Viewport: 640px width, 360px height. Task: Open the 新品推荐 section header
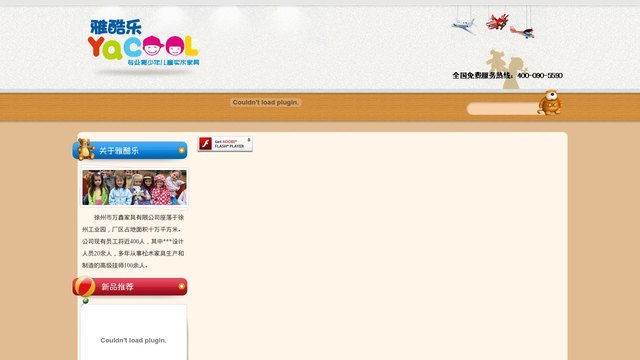tap(130, 287)
